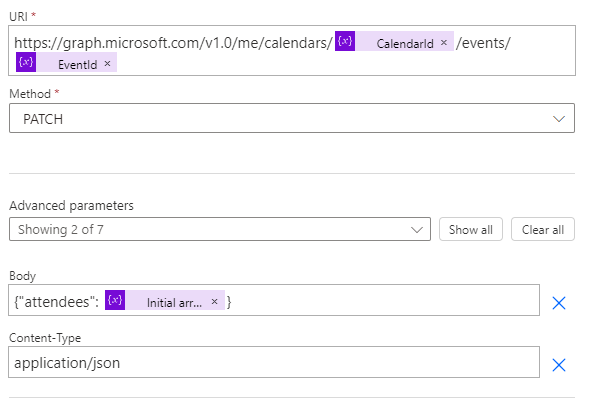
Task: Click the Initial arr... variable icon in Body
Action: pos(115,300)
